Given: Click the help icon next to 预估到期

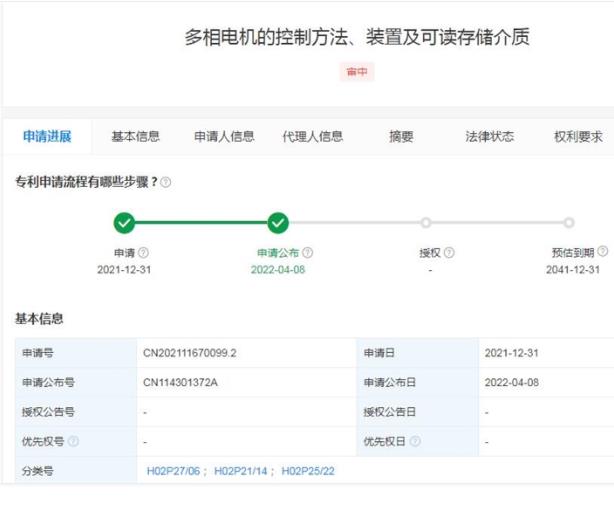Looking at the screenshot, I should pos(602,252).
